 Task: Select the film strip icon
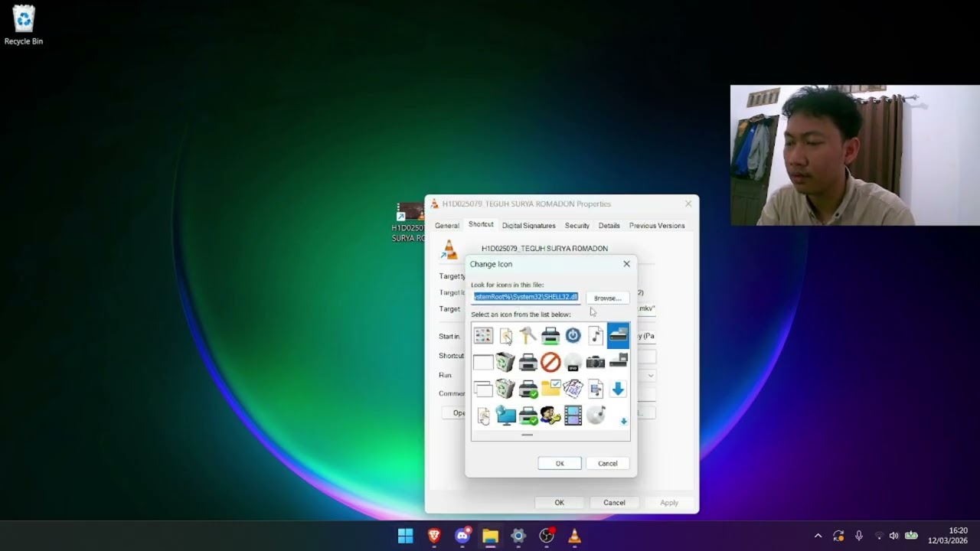click(x=573, y=416)
